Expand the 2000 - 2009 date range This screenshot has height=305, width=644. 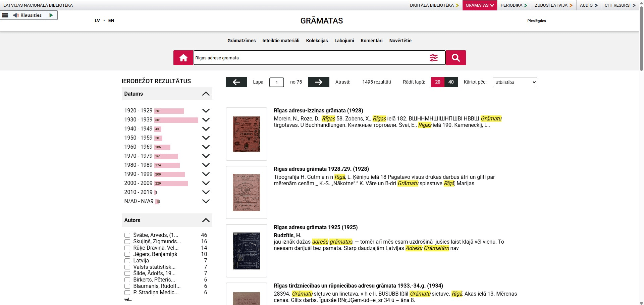(206, 183)
